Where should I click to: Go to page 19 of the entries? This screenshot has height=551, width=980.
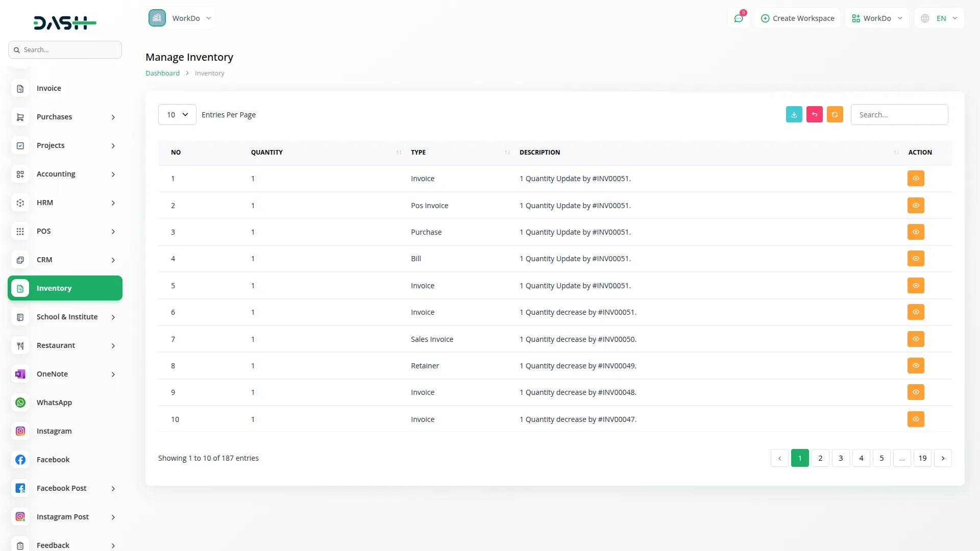point(922,458)
